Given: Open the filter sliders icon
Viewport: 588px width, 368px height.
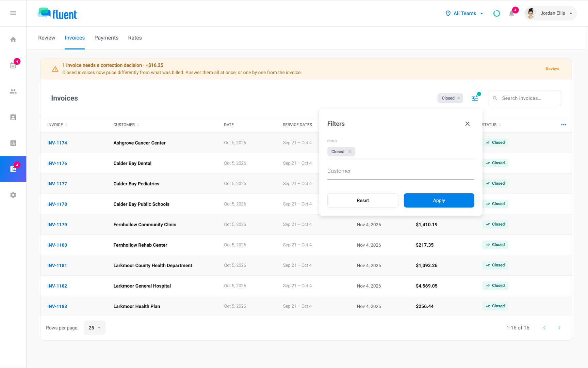Looking at the screenshot, I should [x=475, y=98].
